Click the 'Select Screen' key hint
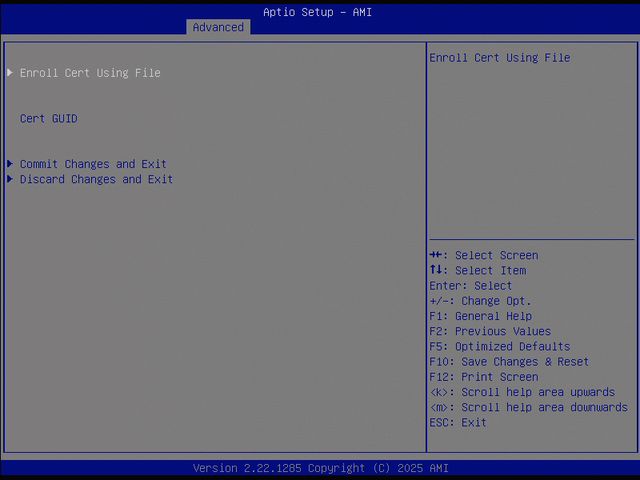 click(x=484, y=256)
